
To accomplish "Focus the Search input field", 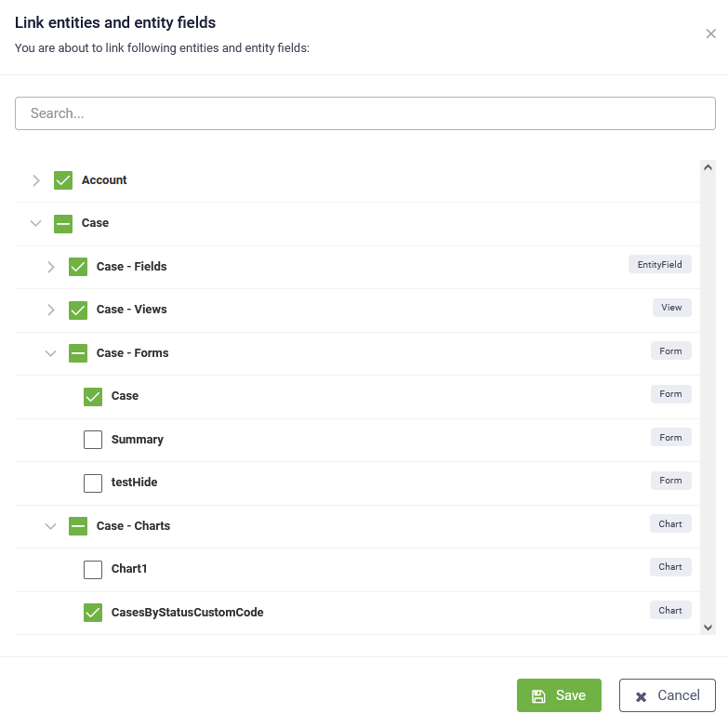I will tap(364, 113).
